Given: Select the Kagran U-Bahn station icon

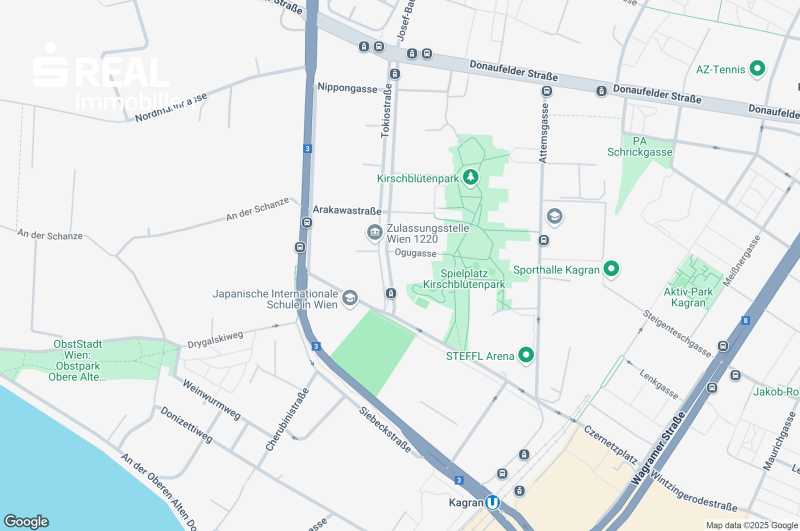Looking at the screenshot, I should (492, 502).
